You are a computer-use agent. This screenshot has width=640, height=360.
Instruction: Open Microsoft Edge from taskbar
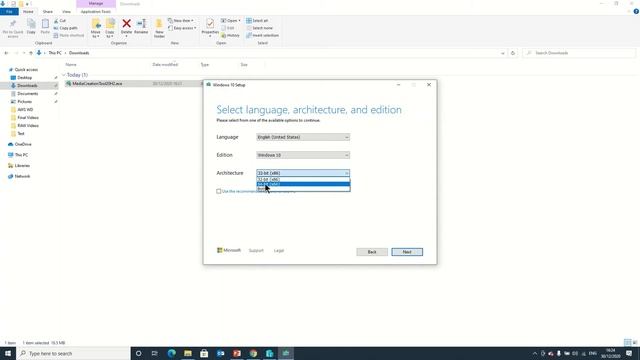click(171, 353)
